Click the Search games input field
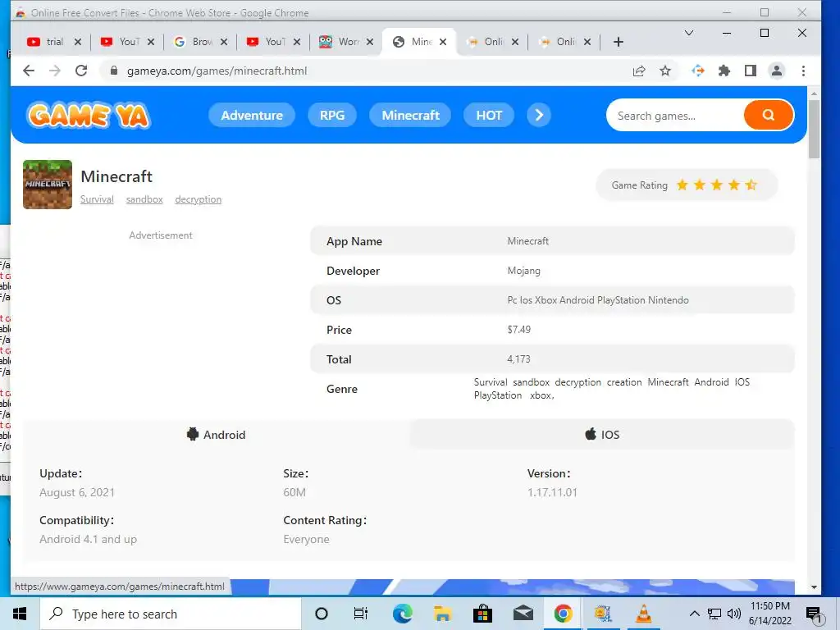Image resolution: width=840 pixels, height=630 pixels. [x=675, y=116]
